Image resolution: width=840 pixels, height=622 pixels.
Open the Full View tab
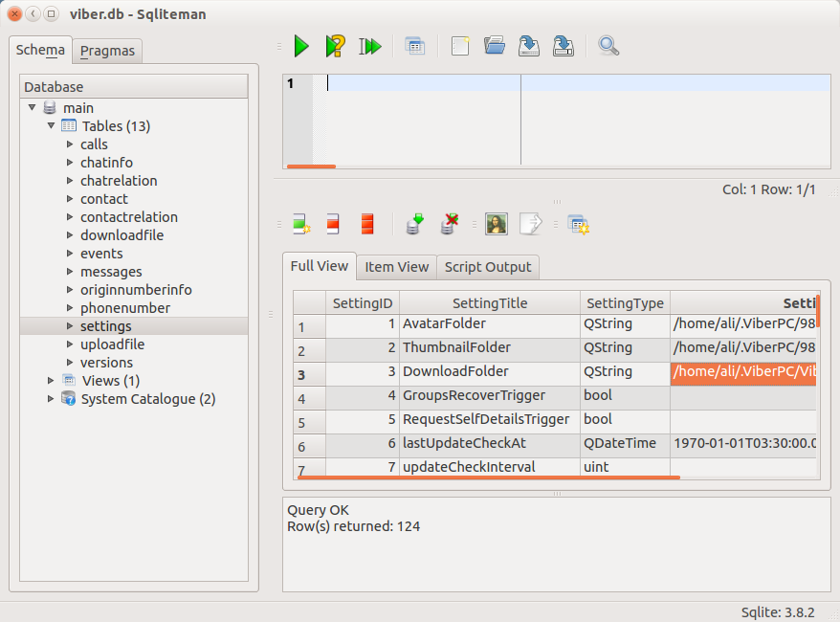[320, 266]
